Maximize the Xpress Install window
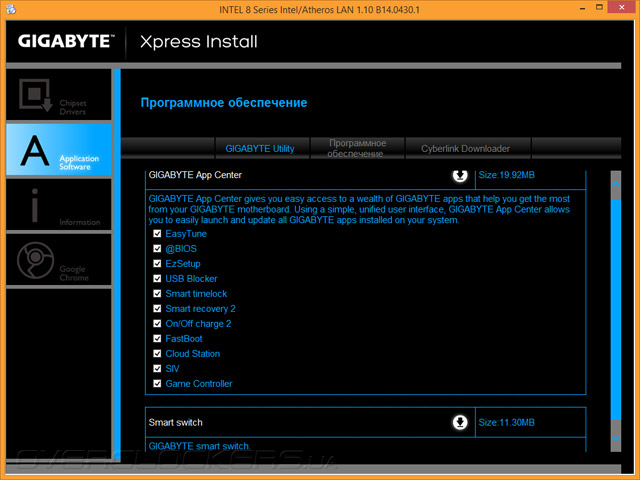 click(599, 7)
